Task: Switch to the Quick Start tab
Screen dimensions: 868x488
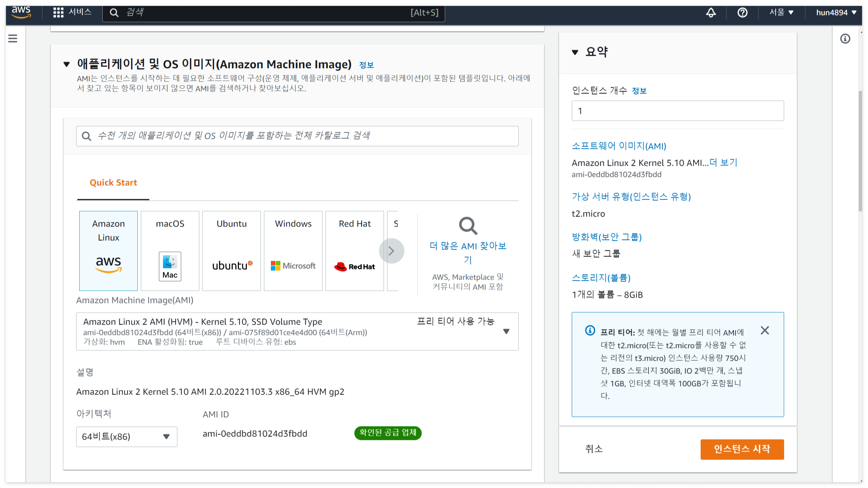Action: pyautogui.click(x=113, y=183)
